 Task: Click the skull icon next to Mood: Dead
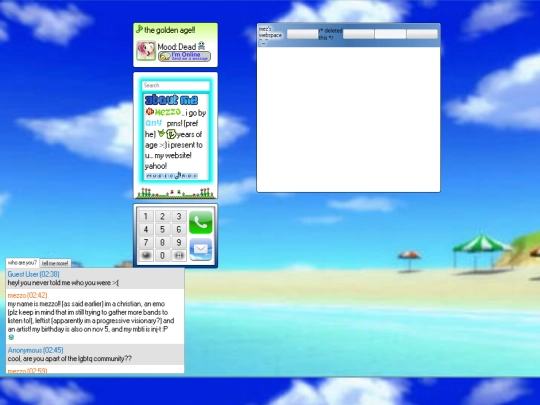point(201,45)
